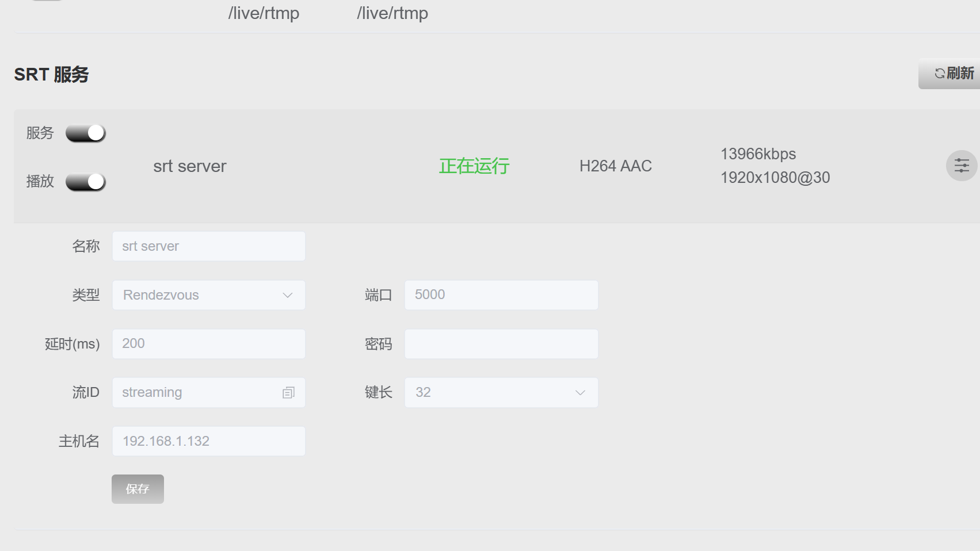The width and height of the screenshot is (980, 551).
Task: Click the 名称 name field with srt server
Action: click(209, 246)
